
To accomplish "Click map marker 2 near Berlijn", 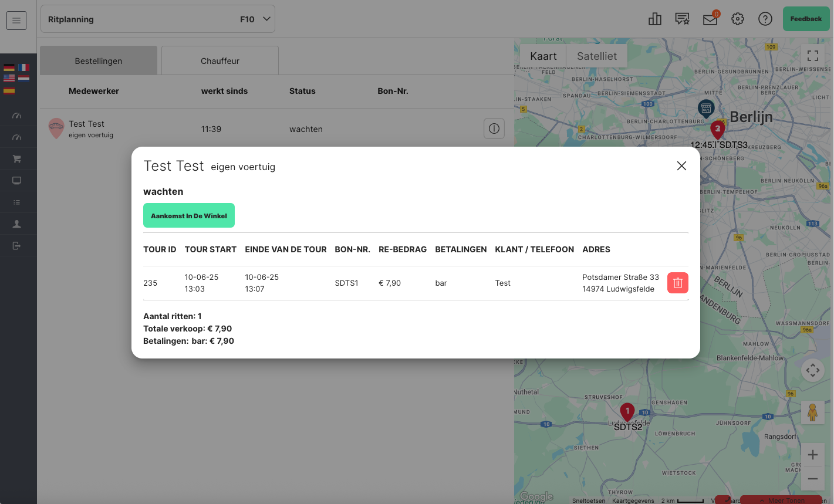I will click(x=717, y=130).
